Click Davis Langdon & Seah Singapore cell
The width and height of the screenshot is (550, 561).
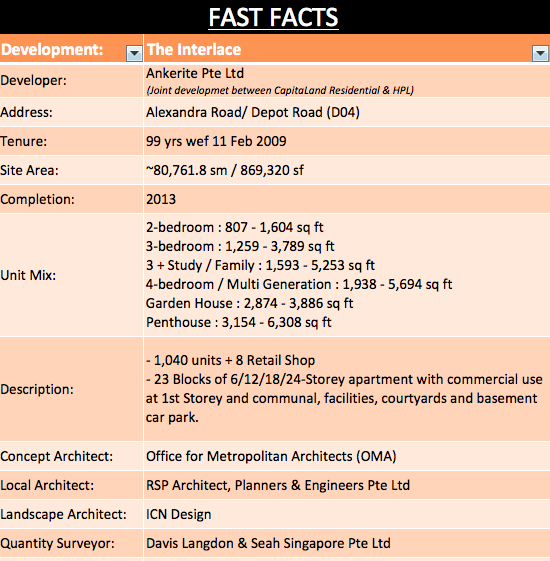[x=347, y=543]
